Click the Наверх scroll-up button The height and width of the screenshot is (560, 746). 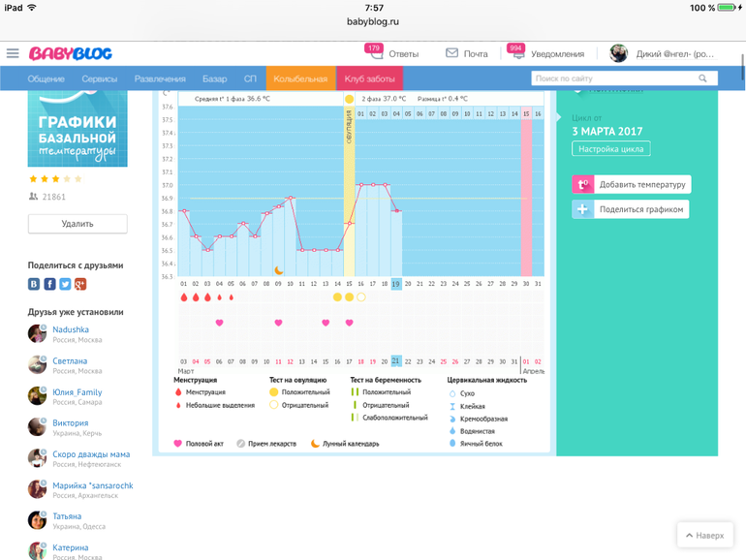click(704, 535)
